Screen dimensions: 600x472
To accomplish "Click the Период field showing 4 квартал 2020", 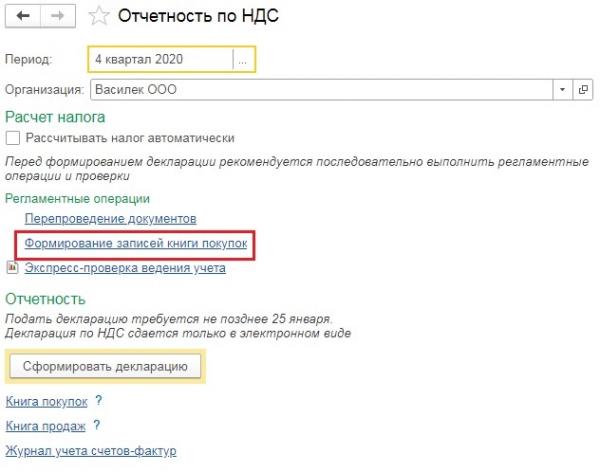I will coord(161,59).
